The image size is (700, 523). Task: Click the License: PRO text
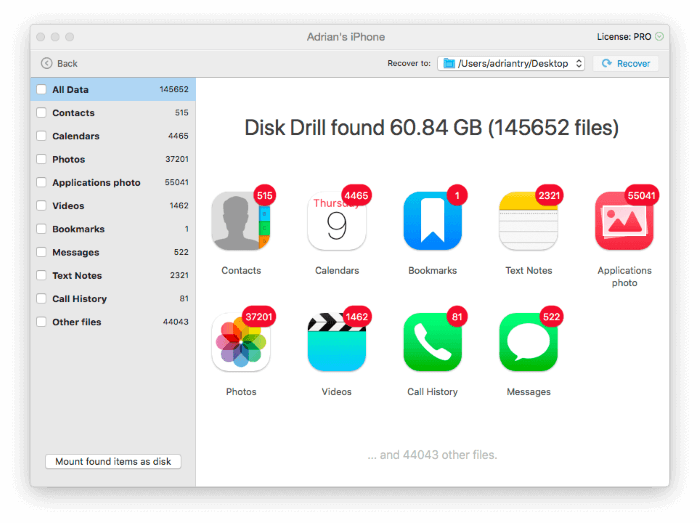pyautogui.click(x=624, y=37)
